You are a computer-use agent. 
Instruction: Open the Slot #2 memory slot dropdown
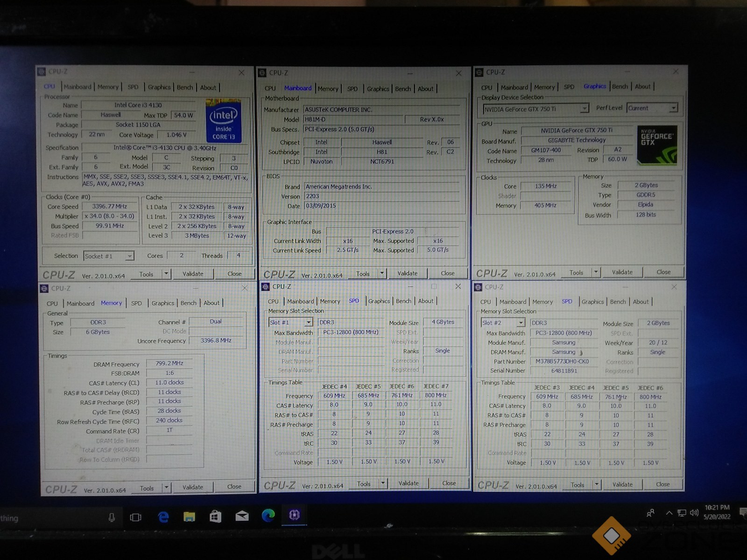(521, 323)
